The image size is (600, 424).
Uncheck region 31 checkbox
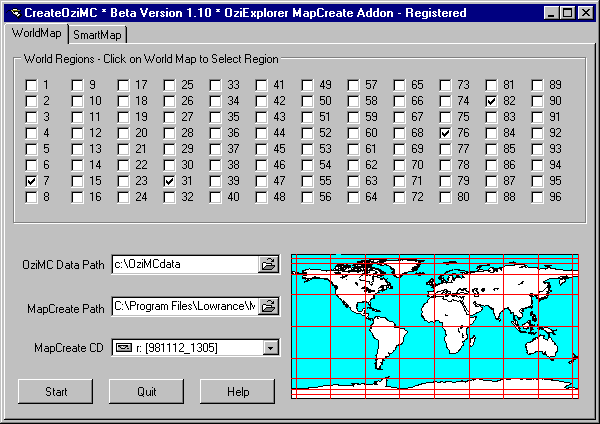(170, 181)
